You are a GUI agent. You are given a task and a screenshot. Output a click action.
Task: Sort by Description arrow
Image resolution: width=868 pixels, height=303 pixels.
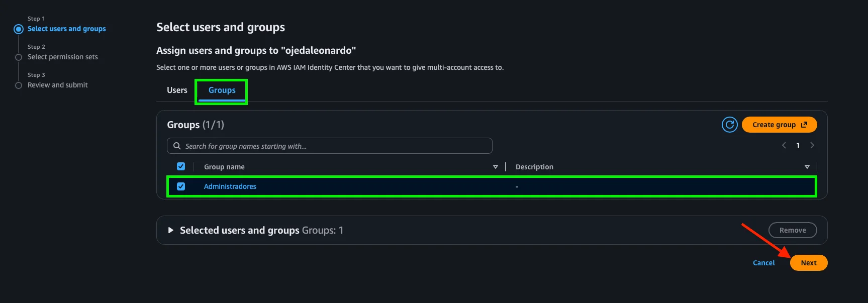[x=807, y=167]
